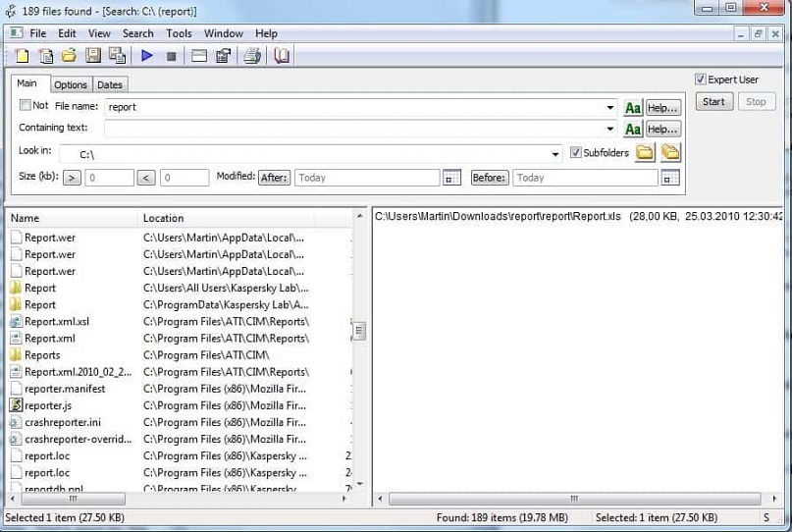Click the Reports folder icon
This screenshot has width=792, height=532.
click(16, 354)
